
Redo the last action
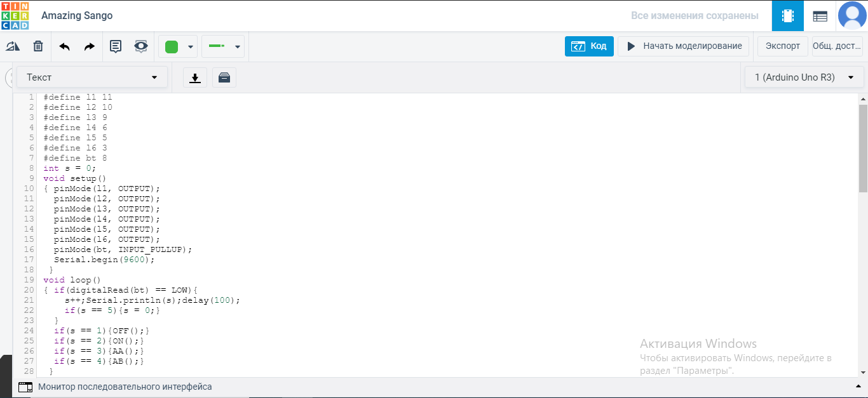(x=90, y=46)
